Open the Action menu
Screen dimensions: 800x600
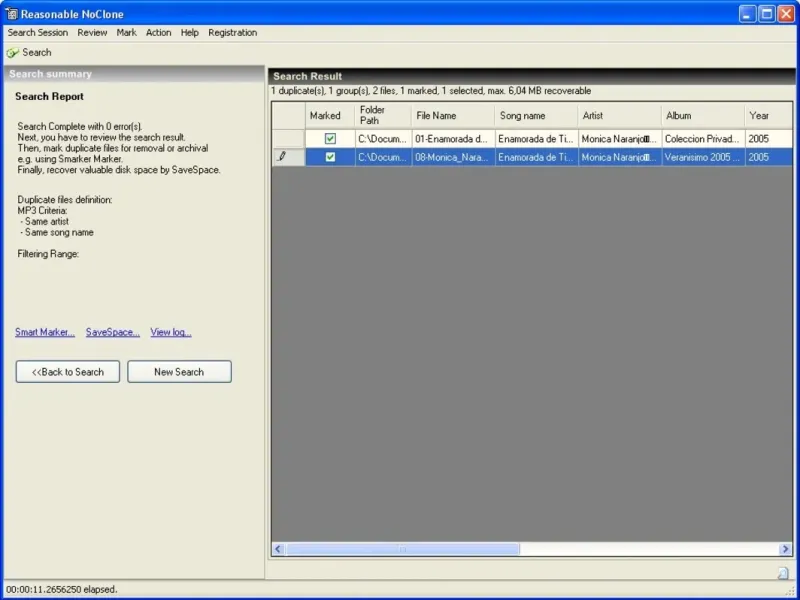coord(159,33)
